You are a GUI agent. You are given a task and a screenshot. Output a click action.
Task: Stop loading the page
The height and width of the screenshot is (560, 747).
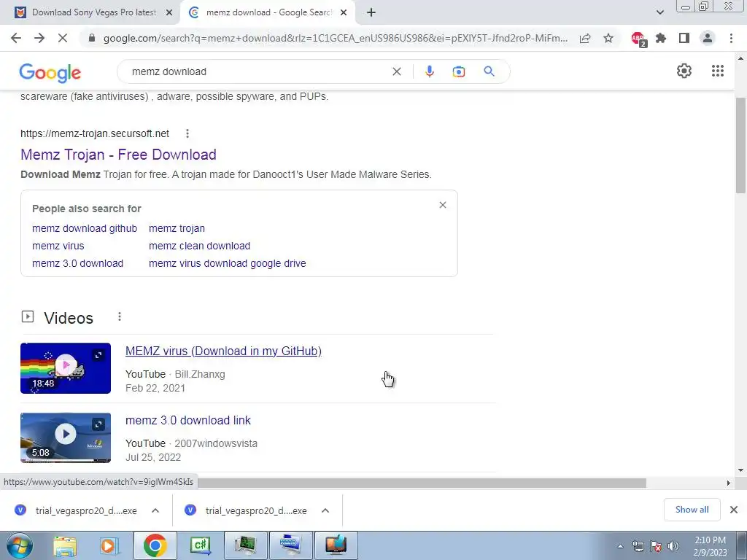click(63, 38)
